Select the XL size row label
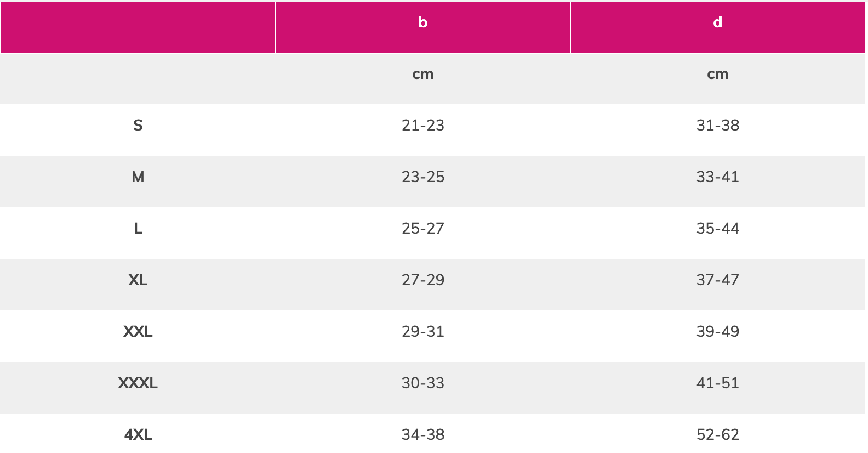 pos(138,280)
